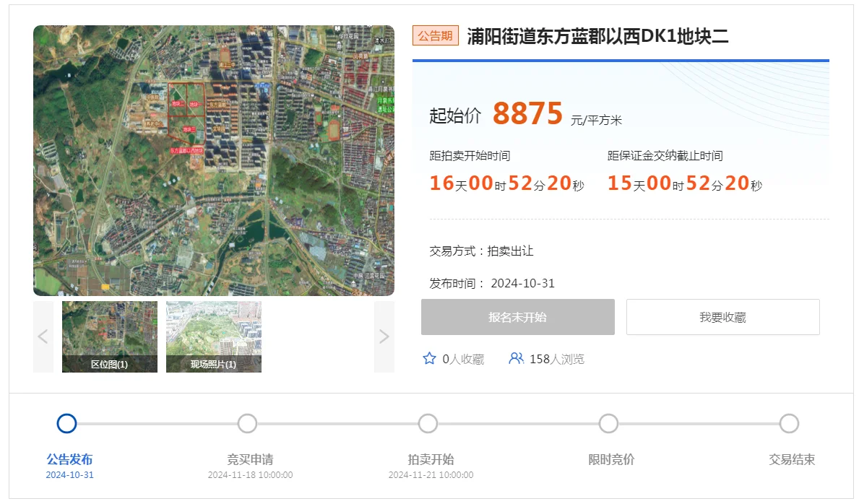Click the 起始价 label
Screen dimensions: 859x504
pyautogui.click(x=454, y=116)
